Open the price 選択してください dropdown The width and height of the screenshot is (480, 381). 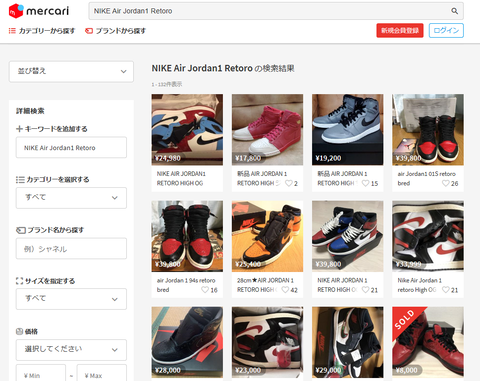click(71, 350)
